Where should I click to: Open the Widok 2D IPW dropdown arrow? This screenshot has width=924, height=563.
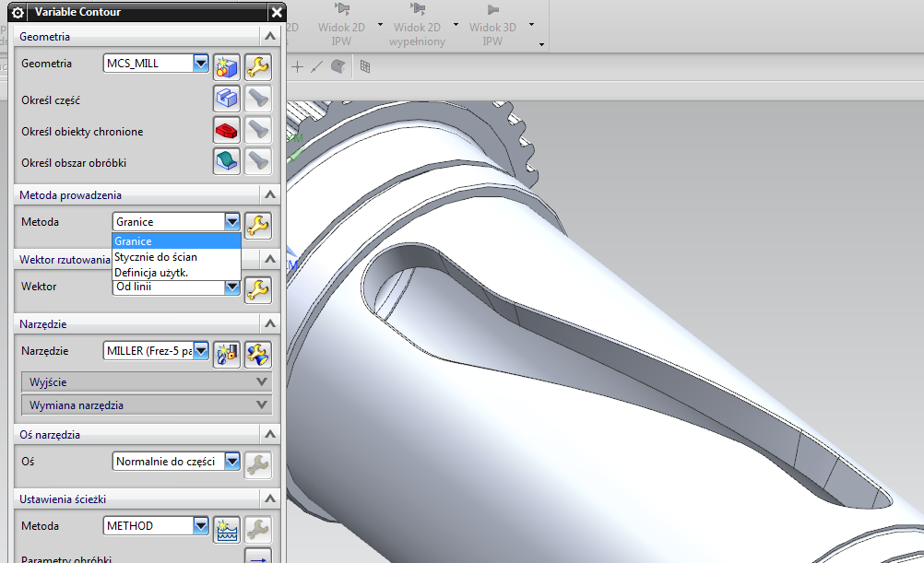380,25
